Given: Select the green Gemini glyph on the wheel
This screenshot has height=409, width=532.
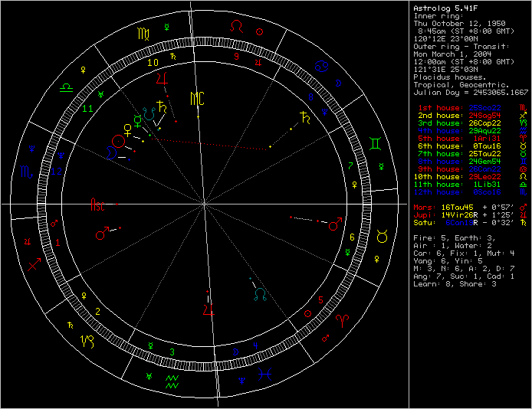Looking at the screenshot, I should click(376, 143).
